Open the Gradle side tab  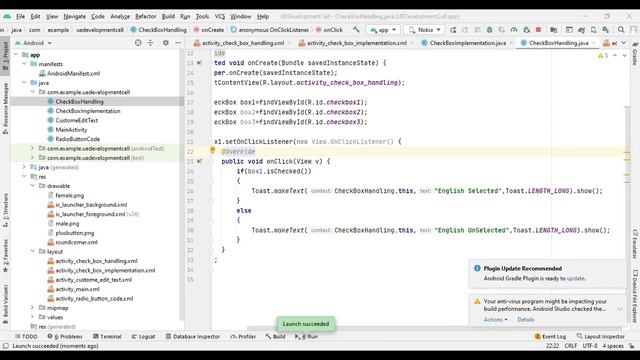(x=635, y=53)
